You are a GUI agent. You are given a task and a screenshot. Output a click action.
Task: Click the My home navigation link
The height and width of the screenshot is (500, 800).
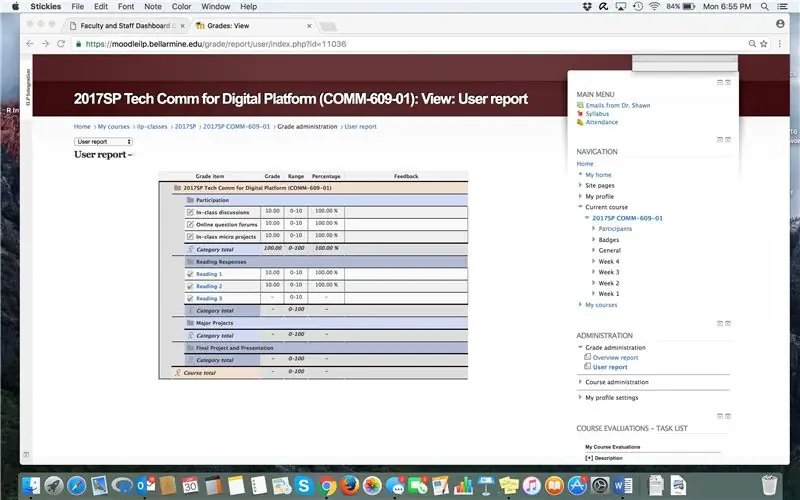598,174
